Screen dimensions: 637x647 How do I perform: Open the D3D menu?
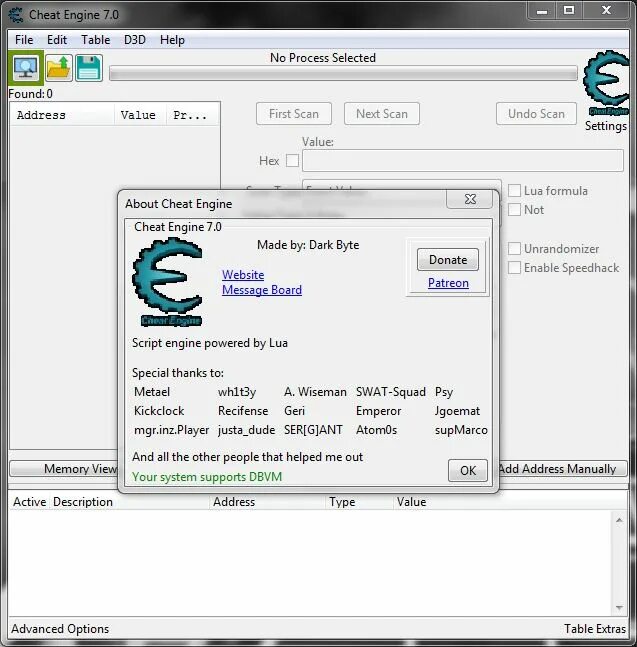click(135, 40)
